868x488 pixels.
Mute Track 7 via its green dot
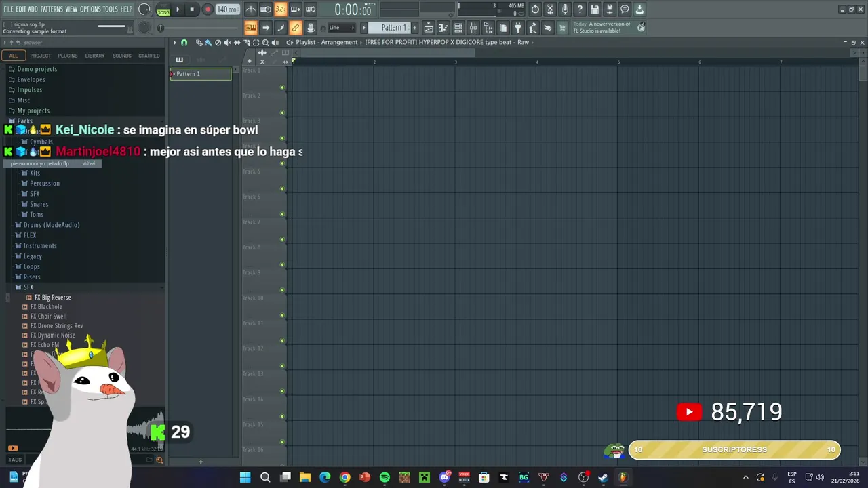[282, 239]
